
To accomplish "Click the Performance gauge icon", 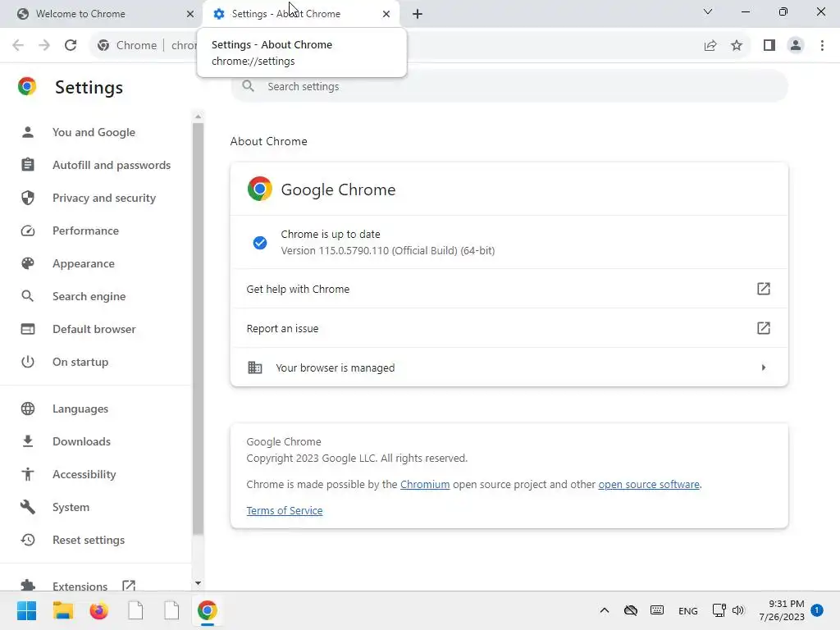I will coord(28,231).
